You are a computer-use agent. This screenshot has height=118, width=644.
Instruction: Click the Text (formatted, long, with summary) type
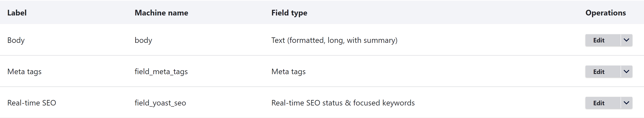335,40
